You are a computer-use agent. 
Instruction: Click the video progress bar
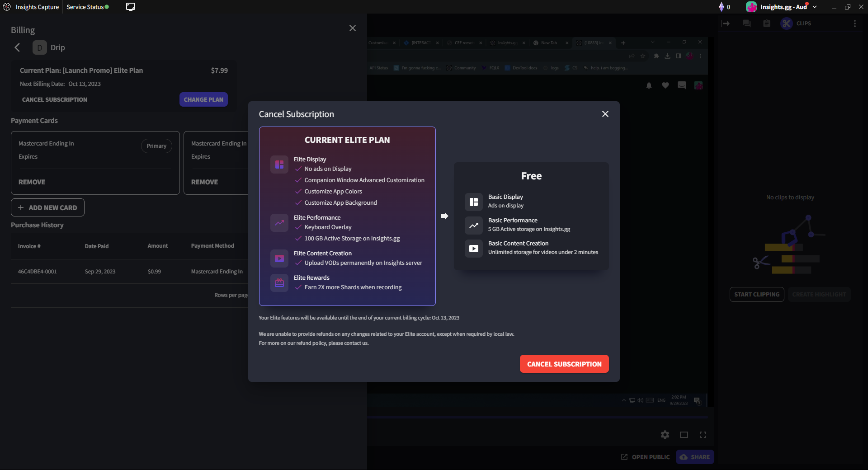pos(538,417)
